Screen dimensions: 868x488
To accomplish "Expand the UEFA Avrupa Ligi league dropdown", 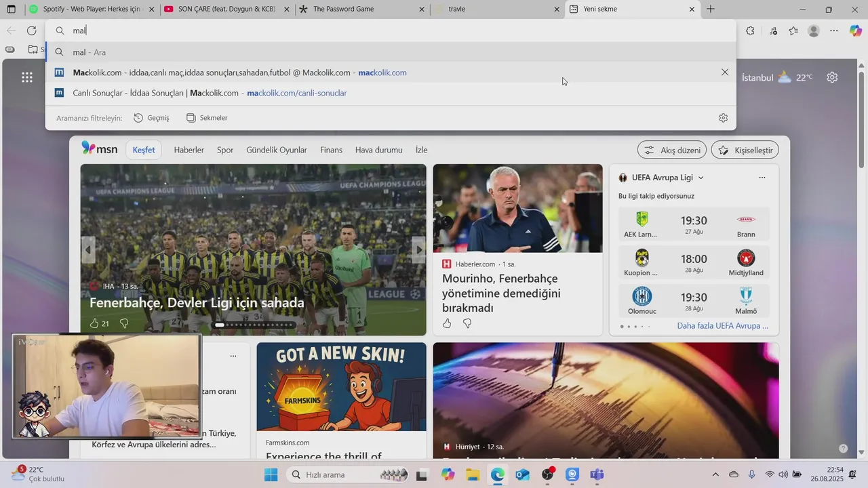I will click(x=701, y=178).
